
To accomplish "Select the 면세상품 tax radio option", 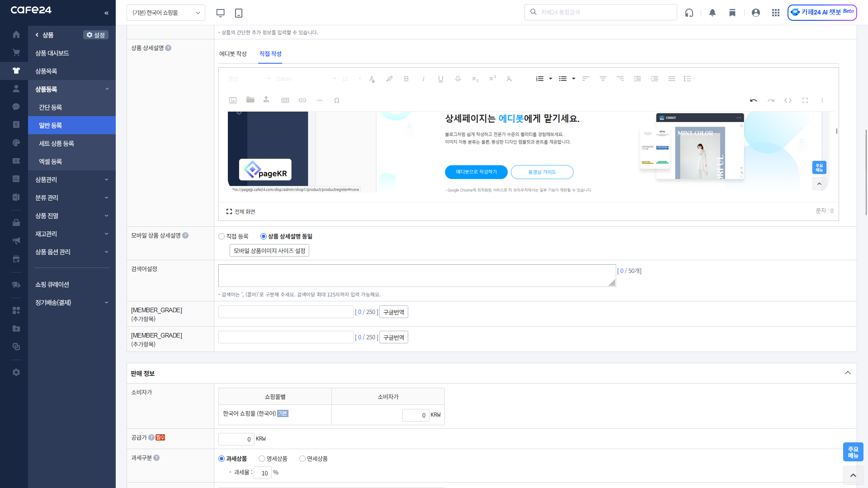I will pyautogui.click(x=302, y=459).
